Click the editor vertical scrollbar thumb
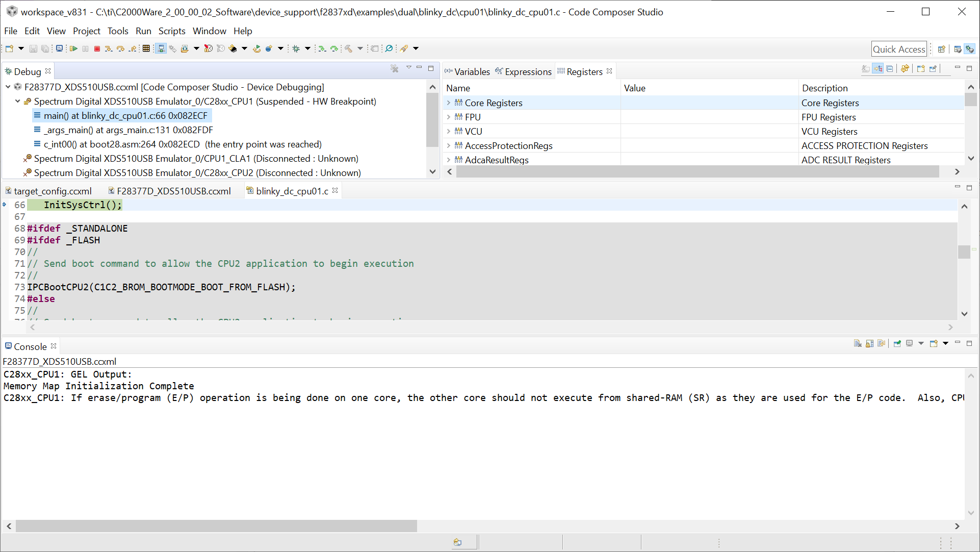980x552 pixels. (964, 252)
